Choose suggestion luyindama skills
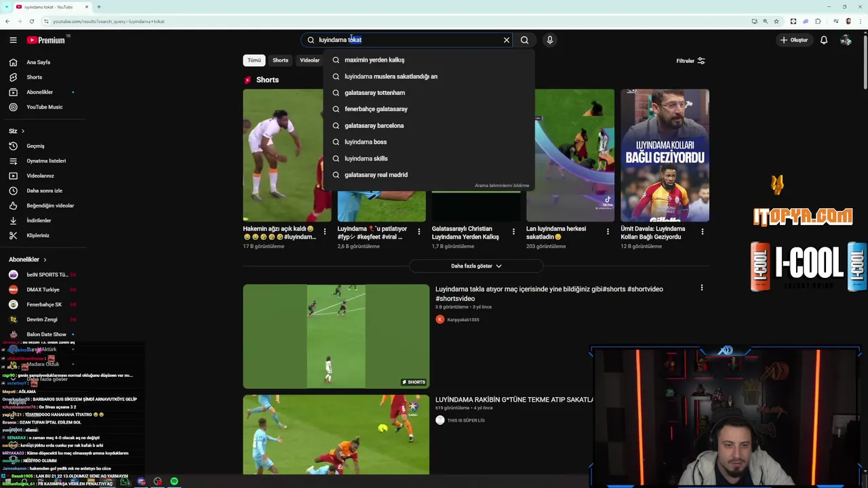868x488 pixels. [429, 159]
